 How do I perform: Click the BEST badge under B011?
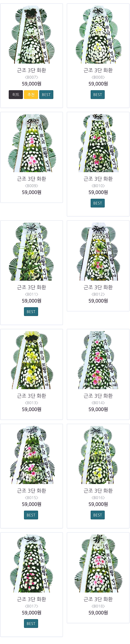coord(31,312)
